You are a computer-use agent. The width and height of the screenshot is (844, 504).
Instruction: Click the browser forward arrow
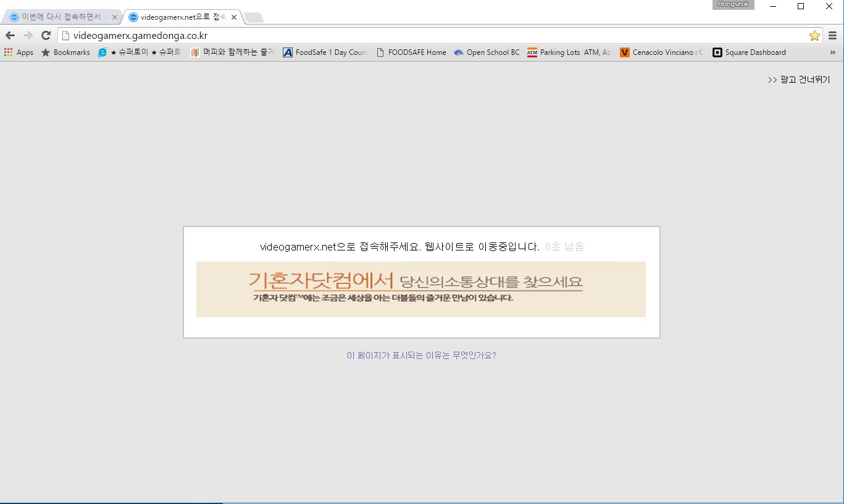tap(28, 36)
